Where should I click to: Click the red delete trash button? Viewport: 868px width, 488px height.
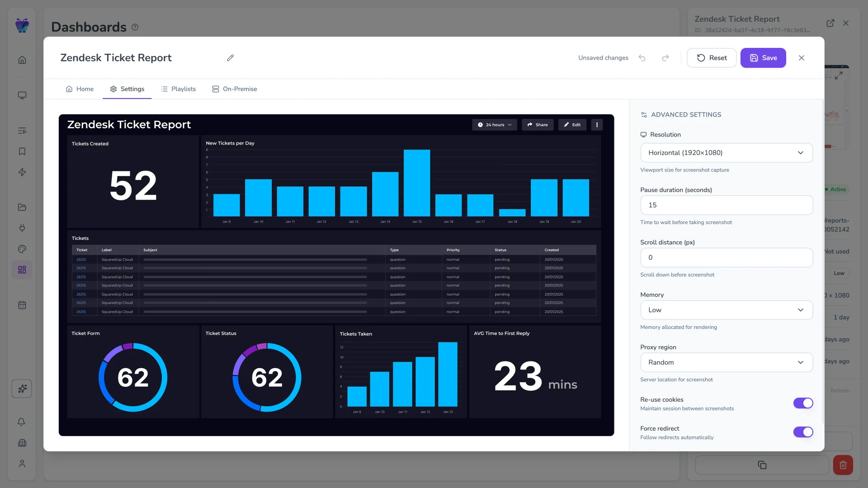tap(843, 465)
